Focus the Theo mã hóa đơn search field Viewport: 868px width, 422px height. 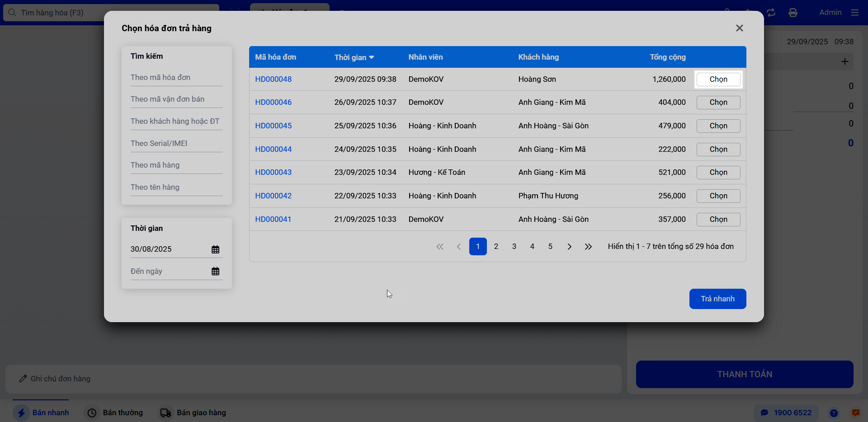[176, 78]
